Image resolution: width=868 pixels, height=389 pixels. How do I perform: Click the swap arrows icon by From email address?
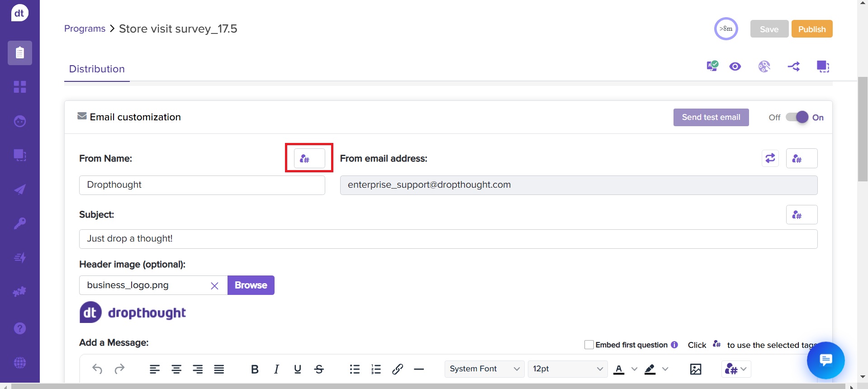pyautogui.click(x=770, y=158)
